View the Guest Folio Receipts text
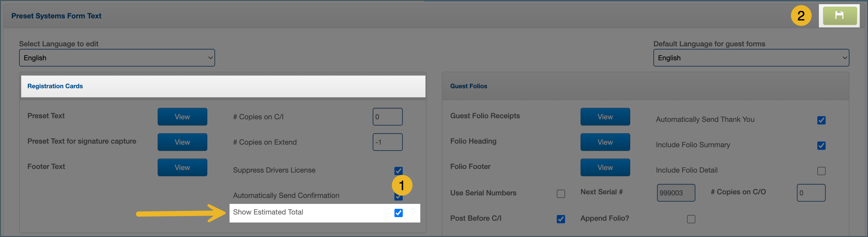The height and width of the screenshot is (237, 868). tap(605, 117)
